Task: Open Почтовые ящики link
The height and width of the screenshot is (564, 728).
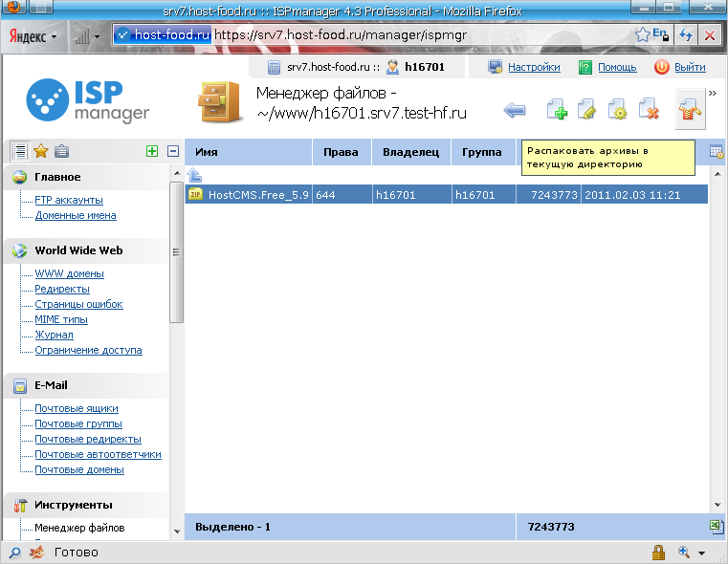Action: coord(77,409)
